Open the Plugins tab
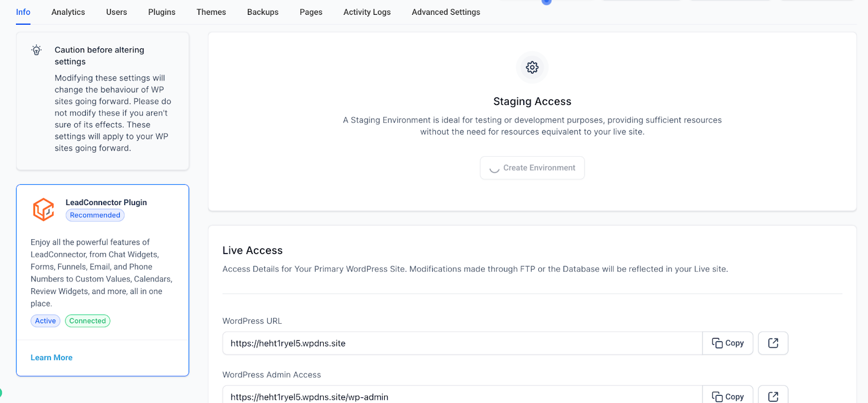 tap(161, 12)
